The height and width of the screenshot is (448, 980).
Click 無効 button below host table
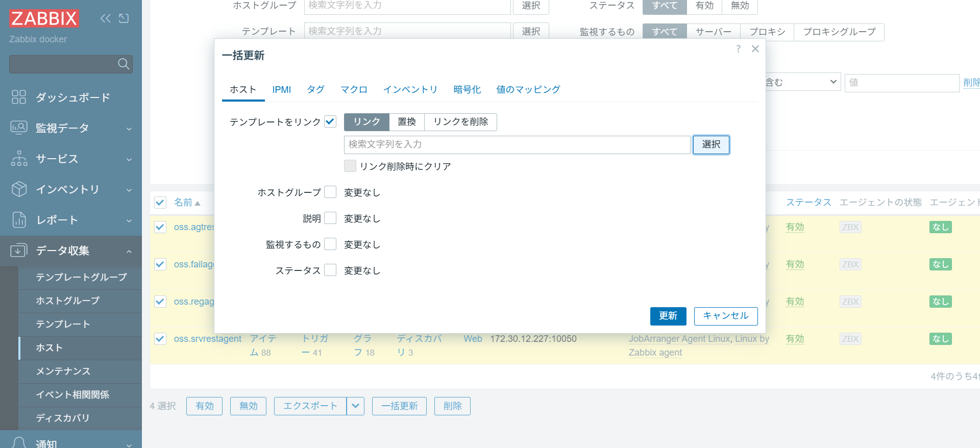click(249, 406)
